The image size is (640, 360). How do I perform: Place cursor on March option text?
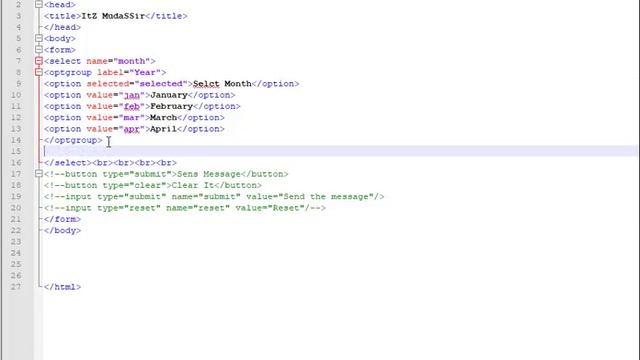164,118
